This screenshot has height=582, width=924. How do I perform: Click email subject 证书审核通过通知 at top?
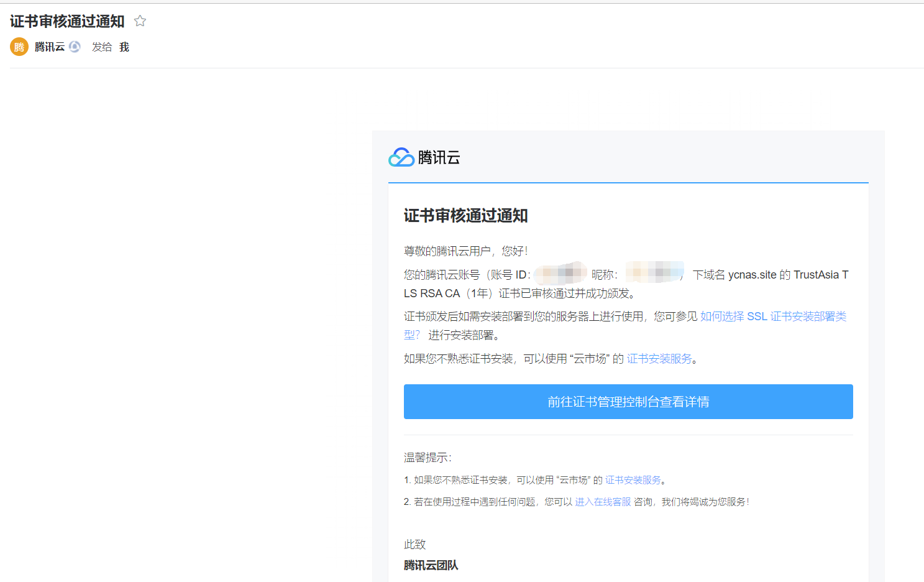click(67, 21)
